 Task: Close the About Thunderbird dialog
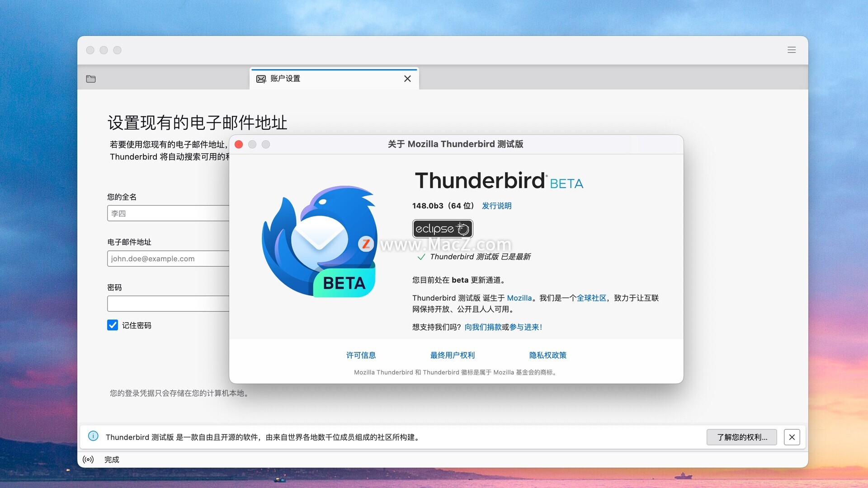[239, 144]
